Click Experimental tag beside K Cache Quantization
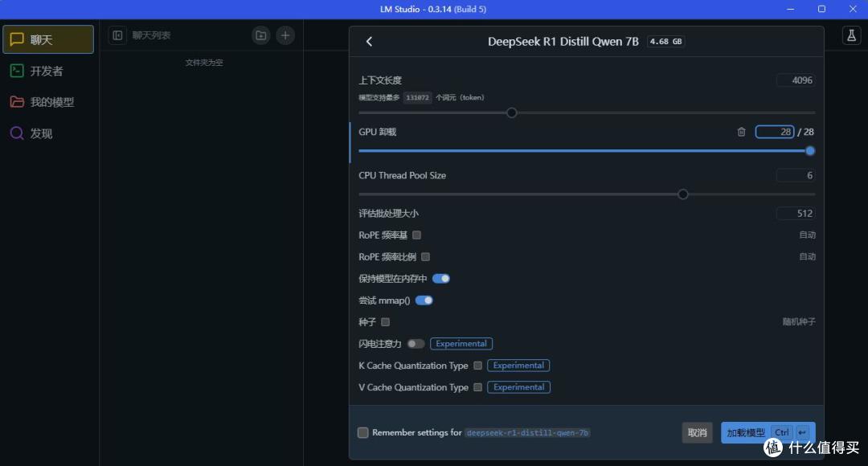The height and width of the screenshot is (466, 868). coord(518,366)
